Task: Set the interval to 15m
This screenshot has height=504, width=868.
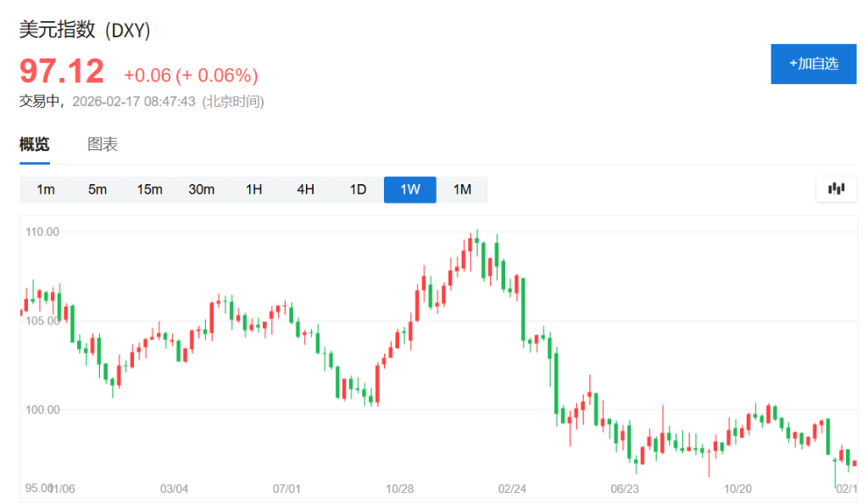Action: tap(149, 189)
